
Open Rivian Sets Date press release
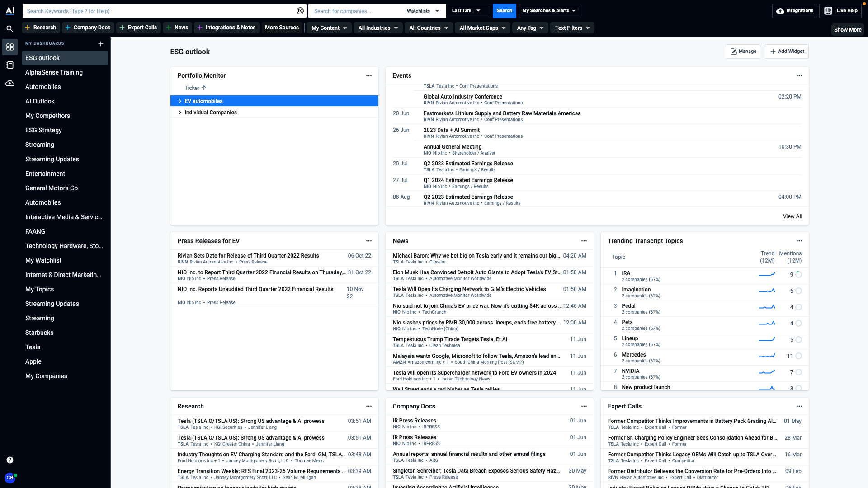tap(274, 258)
